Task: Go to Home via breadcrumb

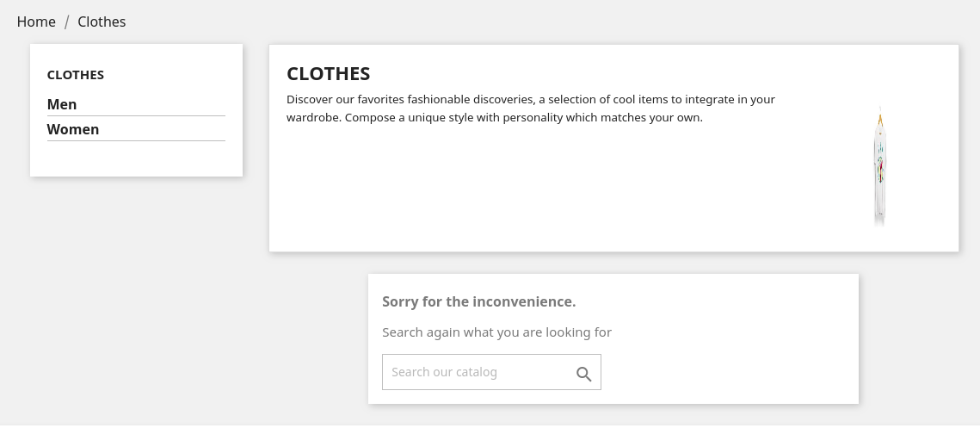Action: click(x=36, y=22)
